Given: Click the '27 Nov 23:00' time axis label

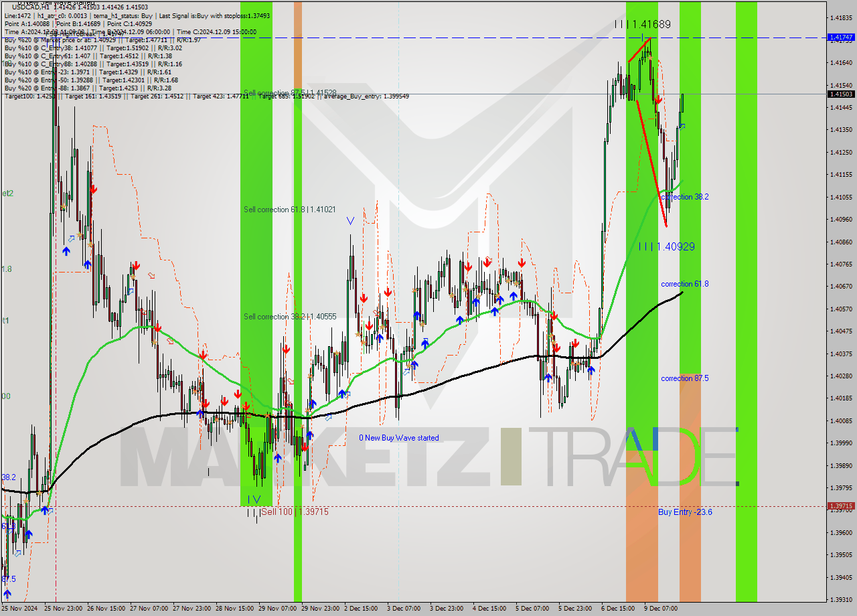Looking at the screenshot, I should point(192,609).
